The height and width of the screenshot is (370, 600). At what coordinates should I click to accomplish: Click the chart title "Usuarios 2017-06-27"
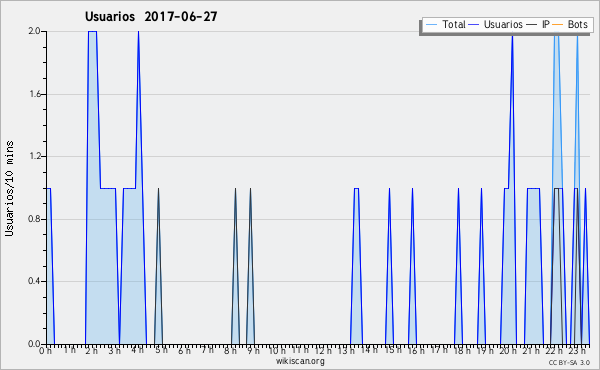151,16
